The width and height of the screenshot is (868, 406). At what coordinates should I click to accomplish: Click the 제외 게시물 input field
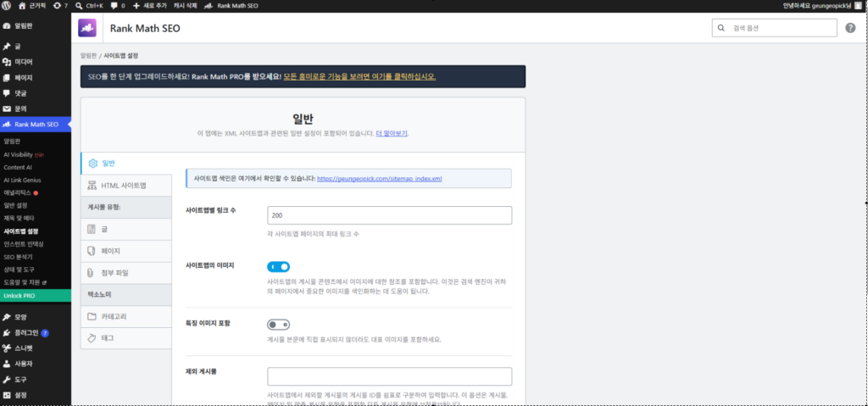(x=389, y=376)
